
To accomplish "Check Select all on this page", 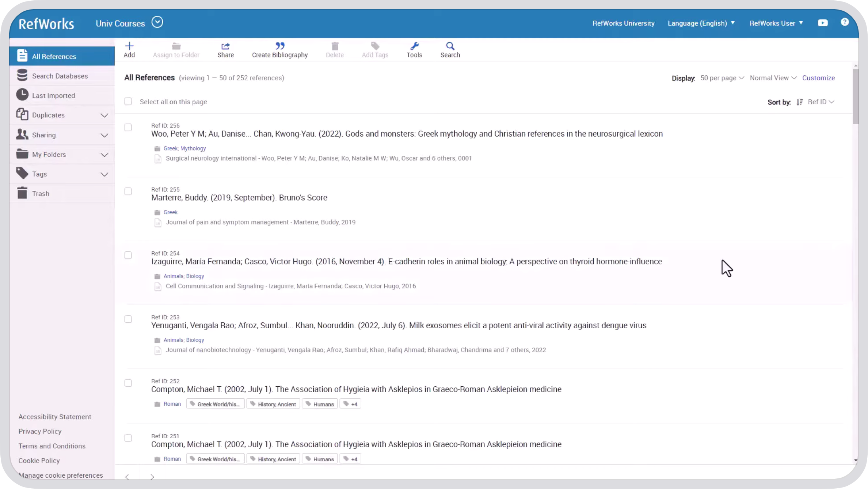I will pos(128,102).
